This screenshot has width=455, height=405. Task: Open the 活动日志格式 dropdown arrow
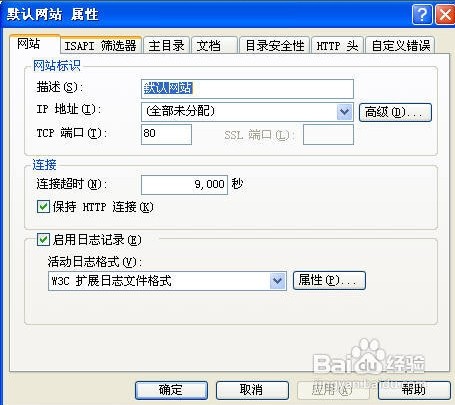pos(278,281)
